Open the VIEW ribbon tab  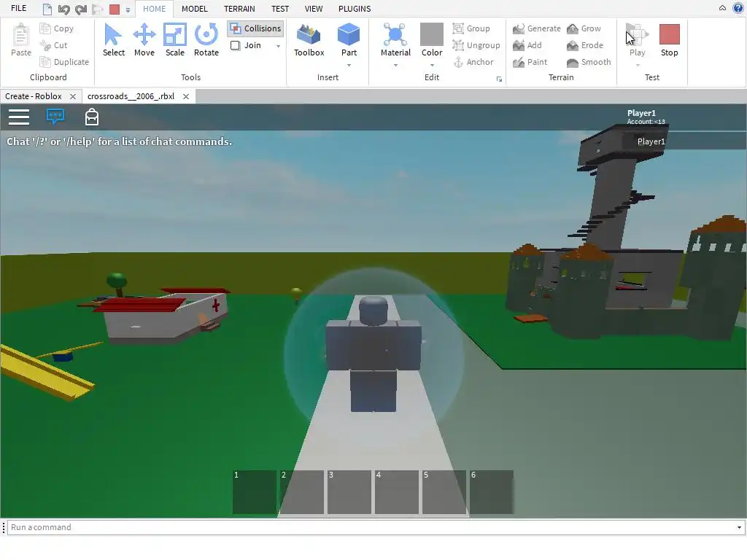click(314, 9)
